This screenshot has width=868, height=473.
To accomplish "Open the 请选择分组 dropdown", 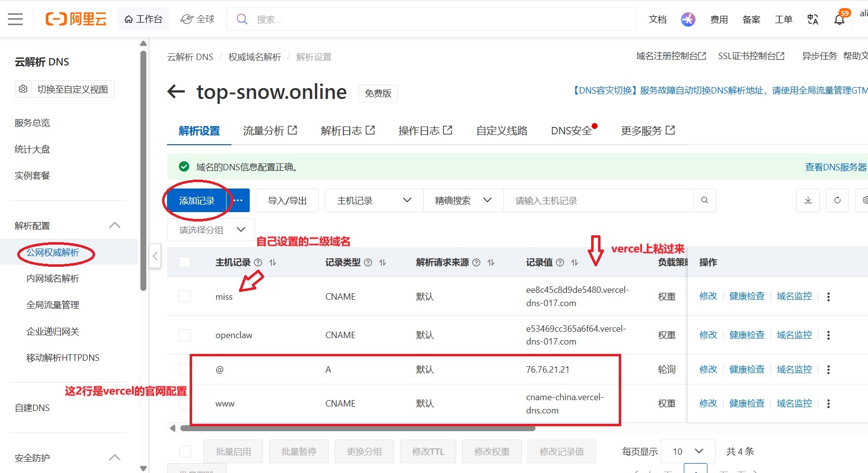I will pyautogui.click(x=211, y=230).
